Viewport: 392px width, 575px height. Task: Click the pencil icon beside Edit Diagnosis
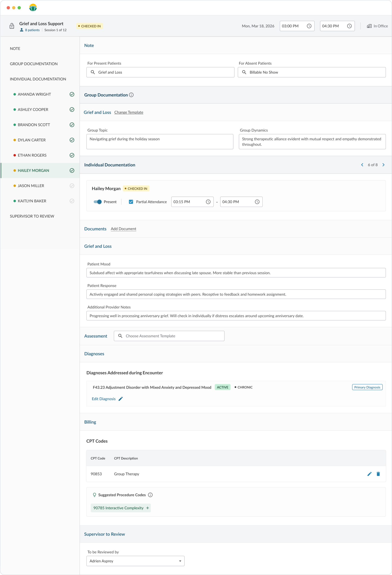121,399
